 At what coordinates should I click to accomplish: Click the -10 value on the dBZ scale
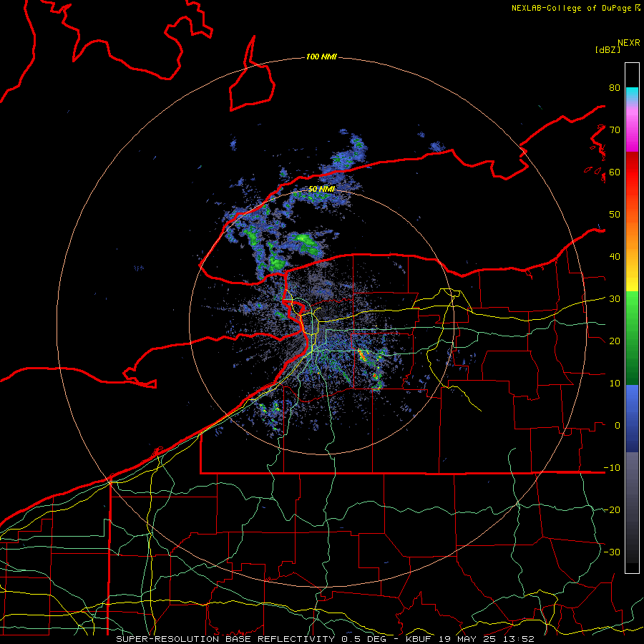(x=612, y=468)
